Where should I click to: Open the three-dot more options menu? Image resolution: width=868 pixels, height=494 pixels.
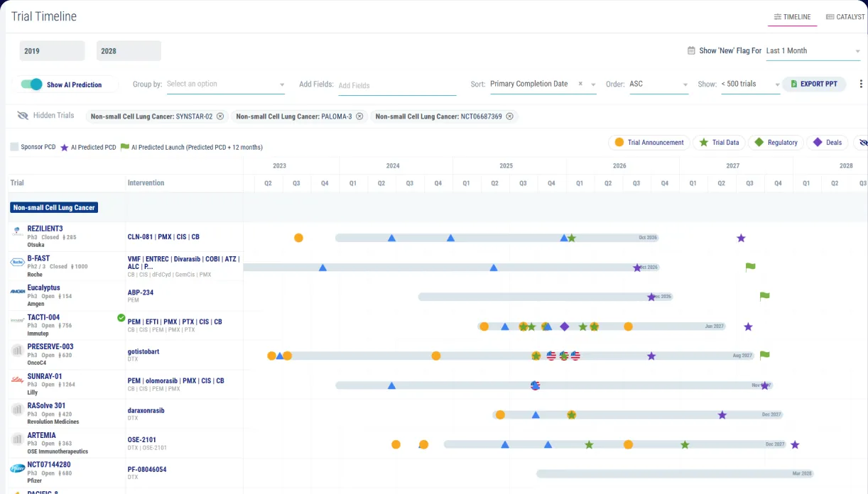coord(861,84)
